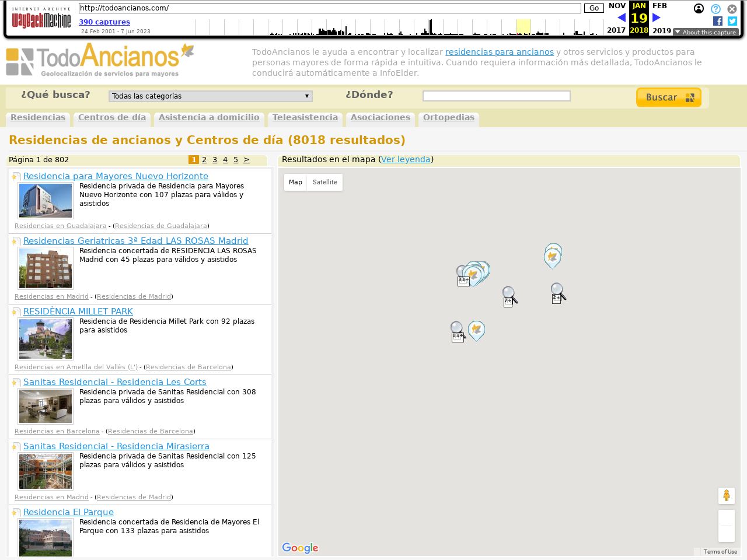747x560 pixels.
Task: Go to previous capture with left arrow
Action: pyautogui.click(x=621, y=17)
